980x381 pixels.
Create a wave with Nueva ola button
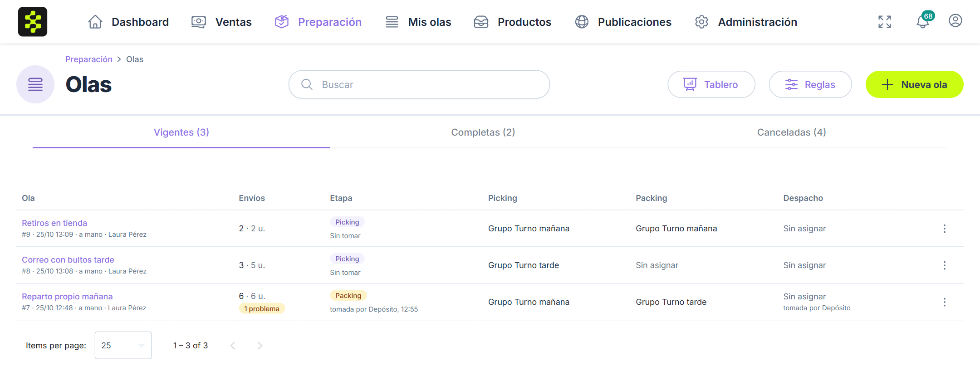click(914, 84)
